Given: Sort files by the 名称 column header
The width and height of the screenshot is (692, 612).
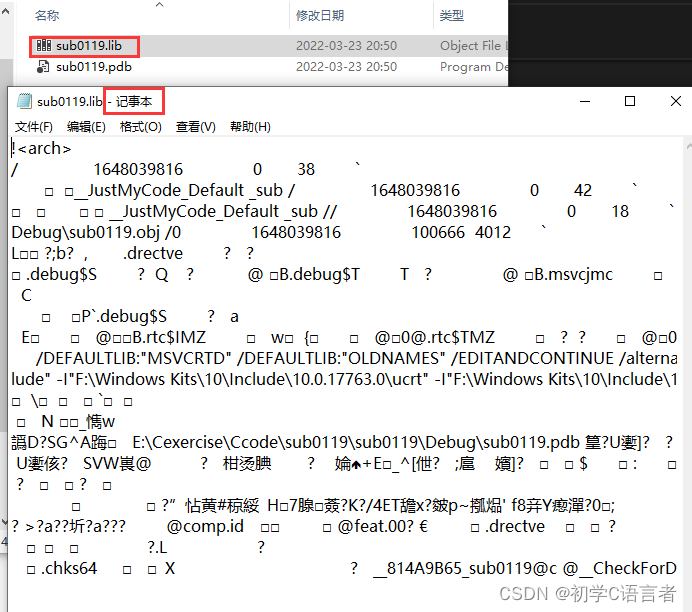Looking at the screenshot, I should [47, 16].
